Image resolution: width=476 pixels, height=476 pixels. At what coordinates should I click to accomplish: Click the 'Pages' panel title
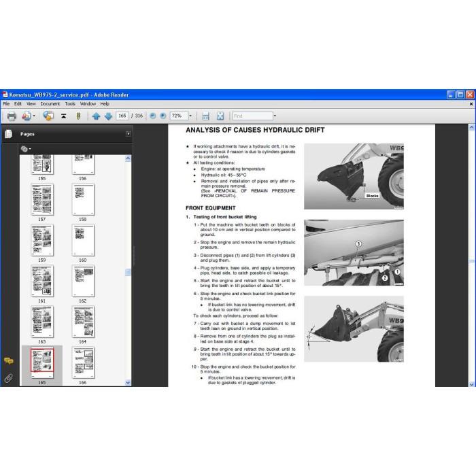(27, 134)
